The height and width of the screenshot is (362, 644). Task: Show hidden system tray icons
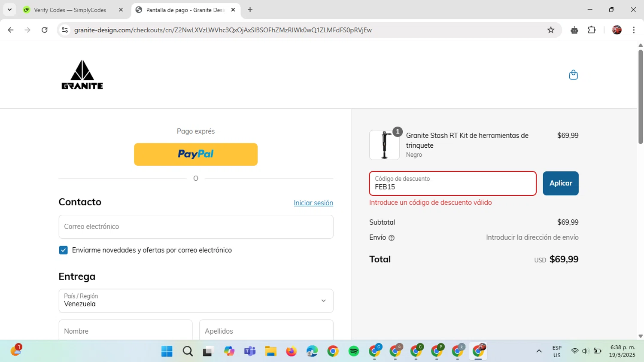point(539,351)
